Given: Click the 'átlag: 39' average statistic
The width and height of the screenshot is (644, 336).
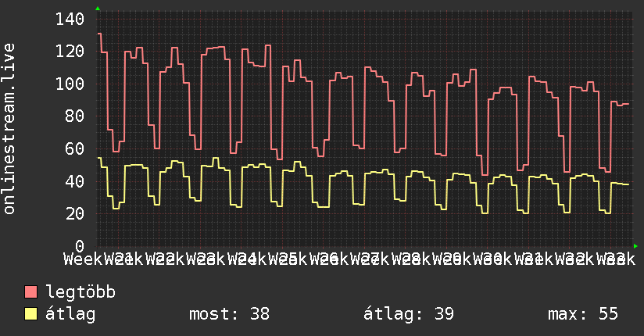Looking at the screenshot, I should click(x=409, y=314).
